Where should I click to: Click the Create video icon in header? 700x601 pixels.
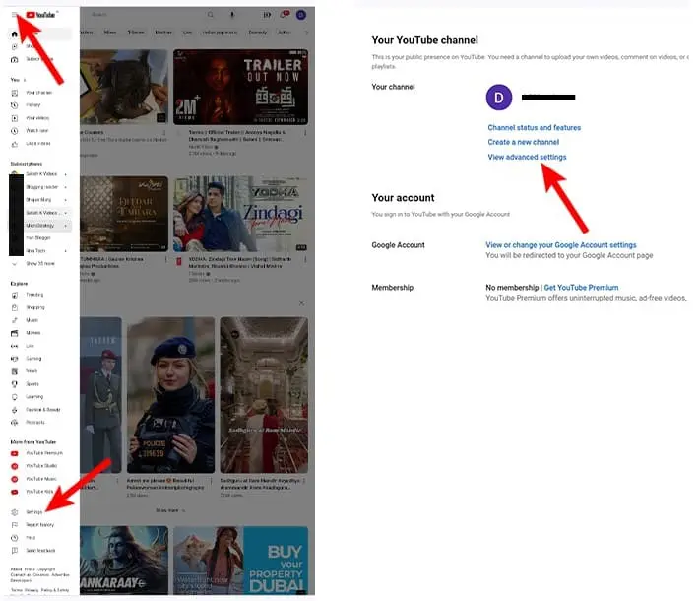click(x=267, y=15)
